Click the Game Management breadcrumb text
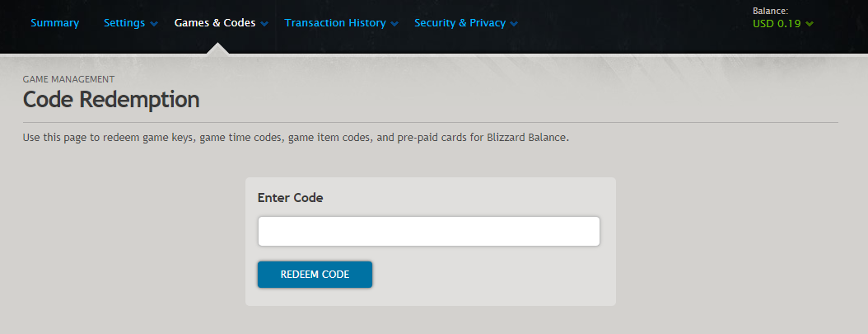 point(68,79)
